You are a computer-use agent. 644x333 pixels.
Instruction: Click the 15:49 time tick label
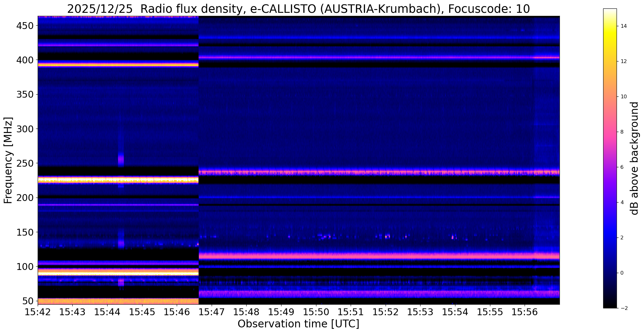click(x=281, y=312)
